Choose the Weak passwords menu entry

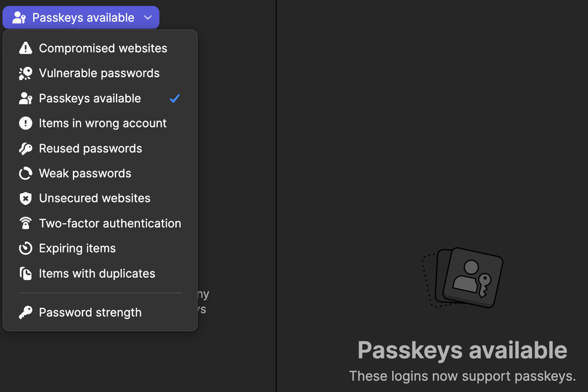point(85,174)
